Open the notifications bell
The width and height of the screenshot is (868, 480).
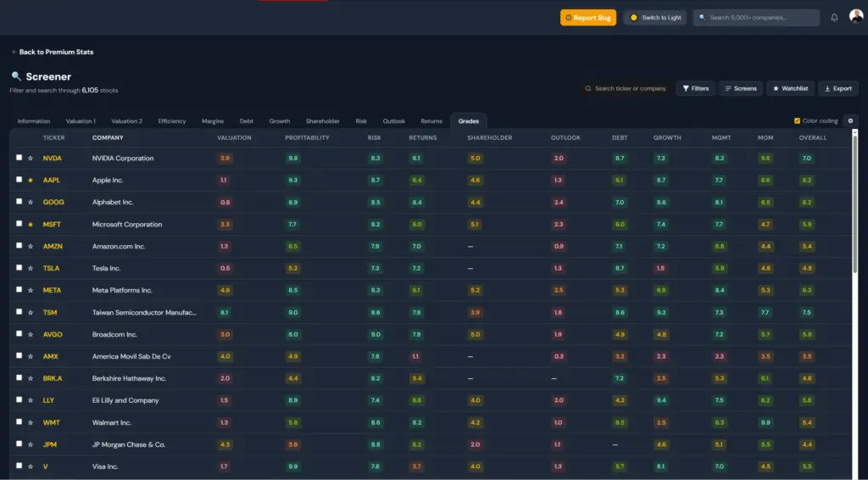[834, 18]
